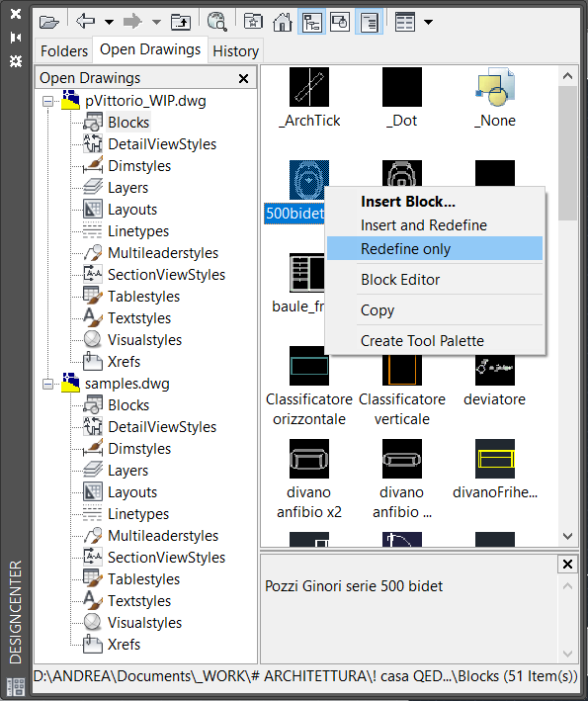Select the deviatore block thumbnail

pyautogui.click(x=495, y=368)
